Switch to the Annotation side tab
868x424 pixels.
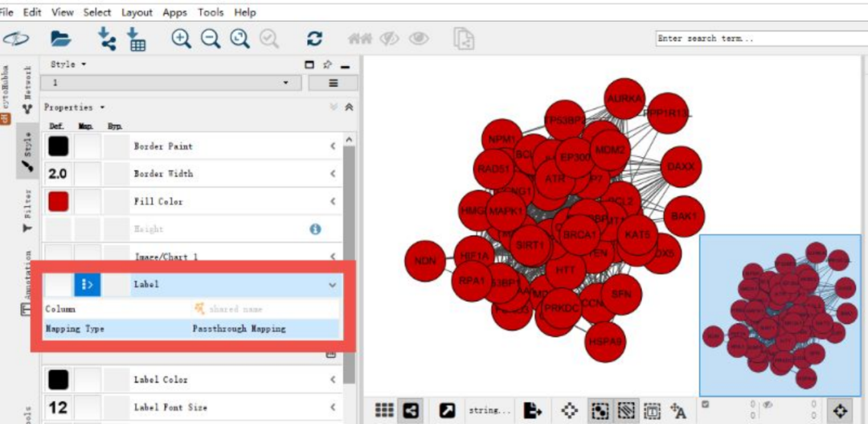(x=27, y=282)
